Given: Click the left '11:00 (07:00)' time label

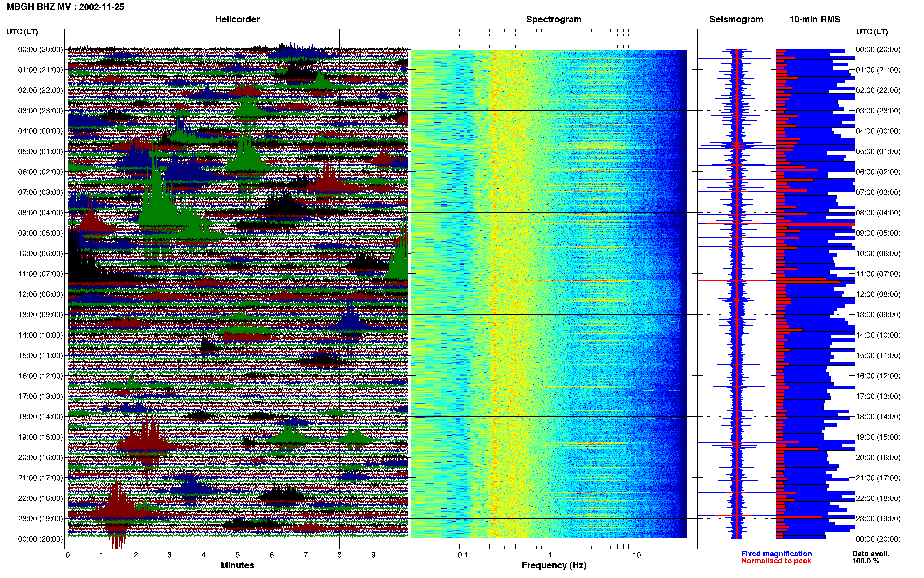Looking at the screenshot, I should pos(41,274).
